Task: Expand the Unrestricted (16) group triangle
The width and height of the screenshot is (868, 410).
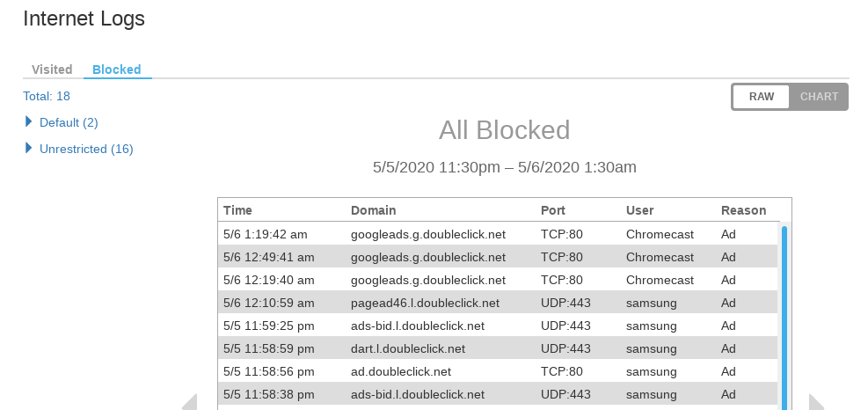Action: click(29, 148)
